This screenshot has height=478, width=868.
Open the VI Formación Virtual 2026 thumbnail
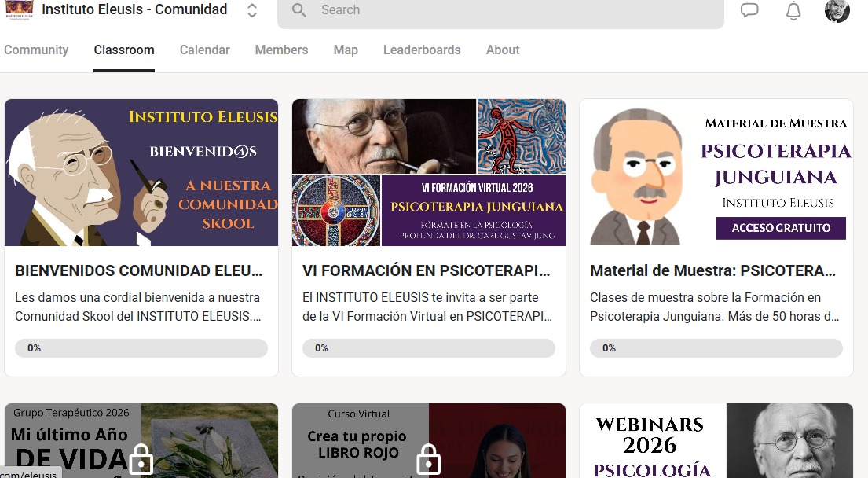[x=428, y=172]
